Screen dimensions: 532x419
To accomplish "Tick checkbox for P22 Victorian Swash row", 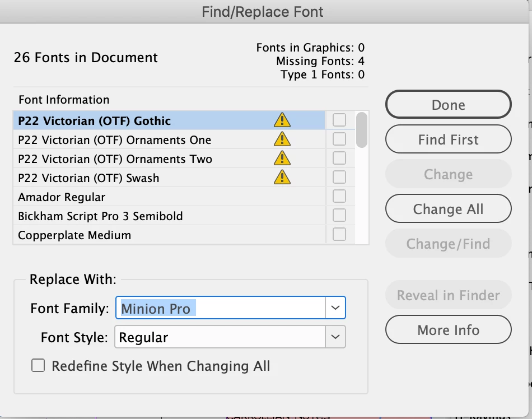I will [x=339, y=177].
